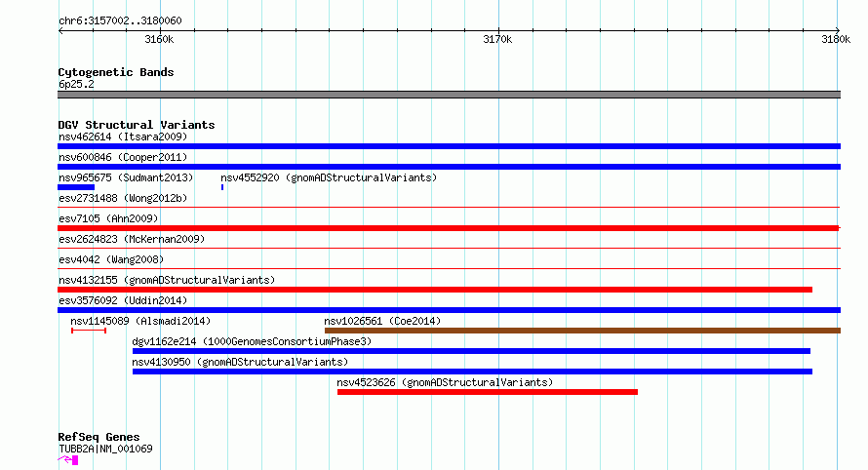This screenshot has width=868, height=470.
Task: Open the esv7105 (Ahn2009) label
Action: pos(108,218)
